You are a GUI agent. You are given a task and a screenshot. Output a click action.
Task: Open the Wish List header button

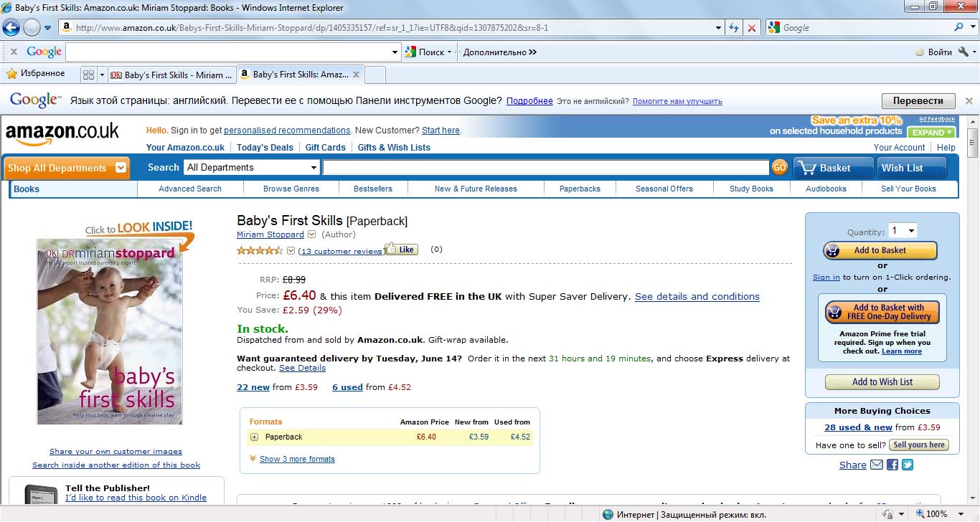pyautogui.click(x=912, y=168)
